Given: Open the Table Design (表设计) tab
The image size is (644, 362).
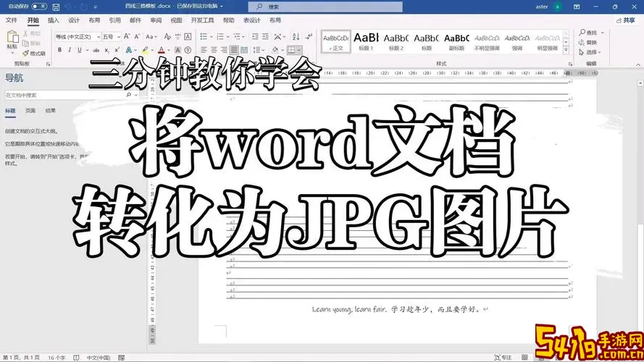Looking at the screenshot, I should click(x=252, y=20).
